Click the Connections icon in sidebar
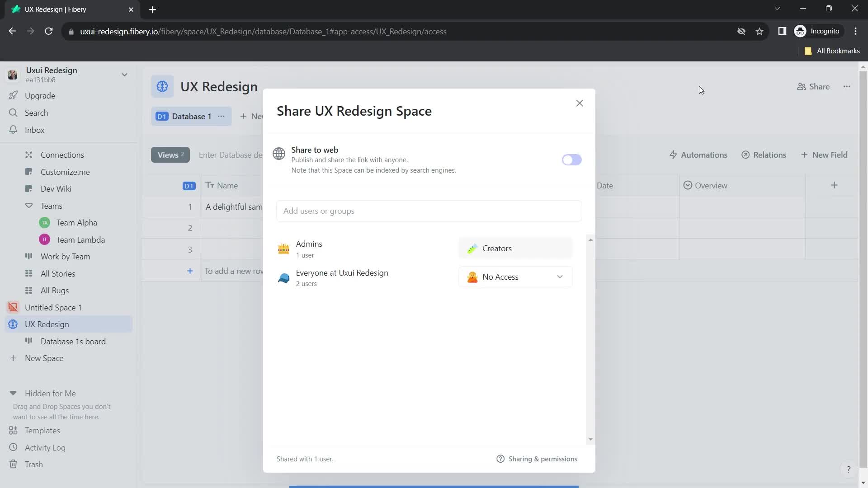 tap(28, 155)
